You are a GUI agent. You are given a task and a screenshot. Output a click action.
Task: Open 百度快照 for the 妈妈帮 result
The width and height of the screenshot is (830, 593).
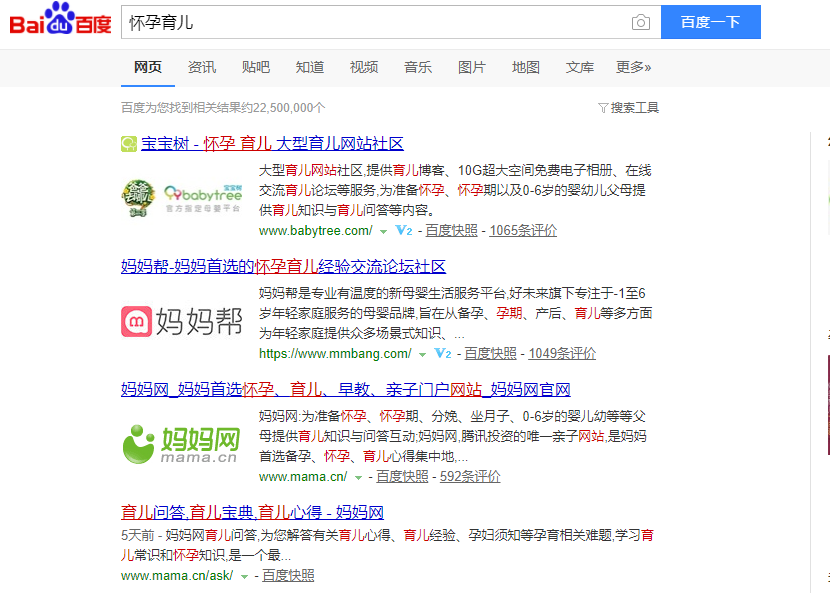click(x=490, y=353)
